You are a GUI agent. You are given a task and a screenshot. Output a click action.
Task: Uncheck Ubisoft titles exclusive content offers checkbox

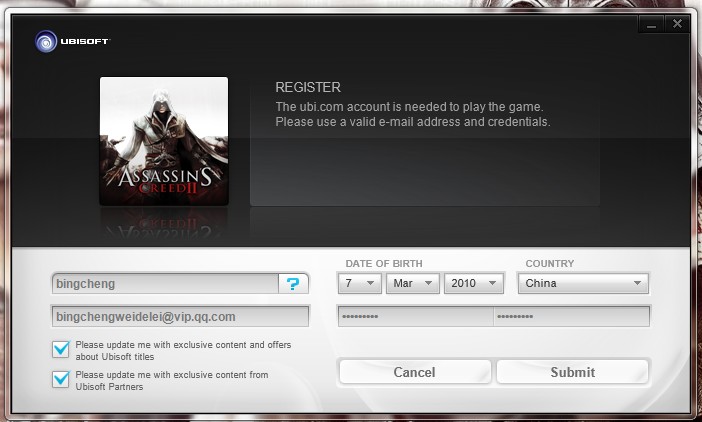pyautogui.click(x=61, y=349)
